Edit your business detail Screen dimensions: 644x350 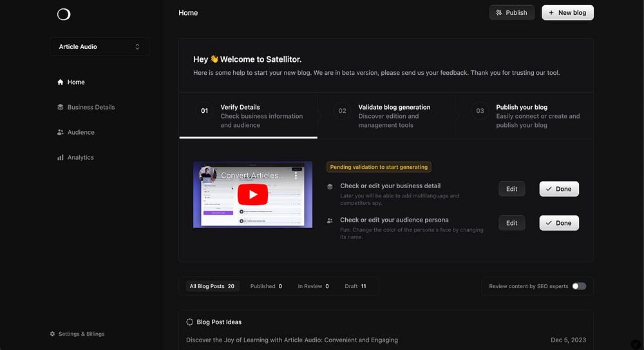coord(512,189)
